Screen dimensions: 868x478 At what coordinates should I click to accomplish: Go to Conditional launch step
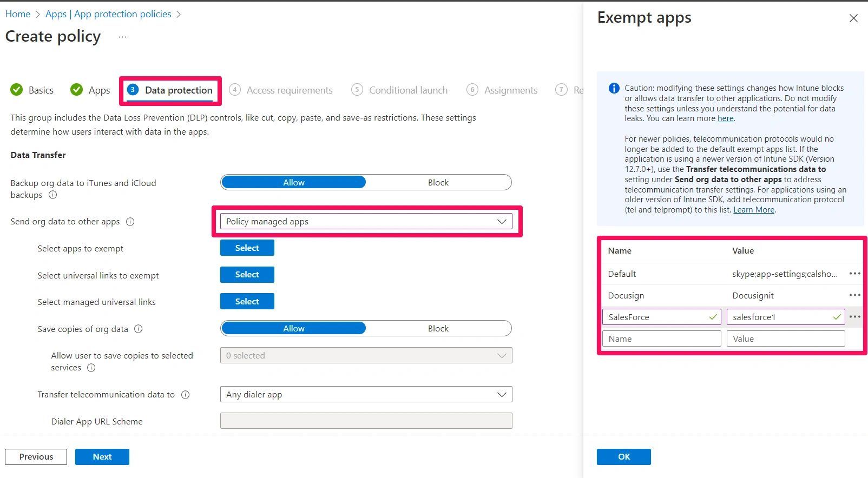click(408, 90)
